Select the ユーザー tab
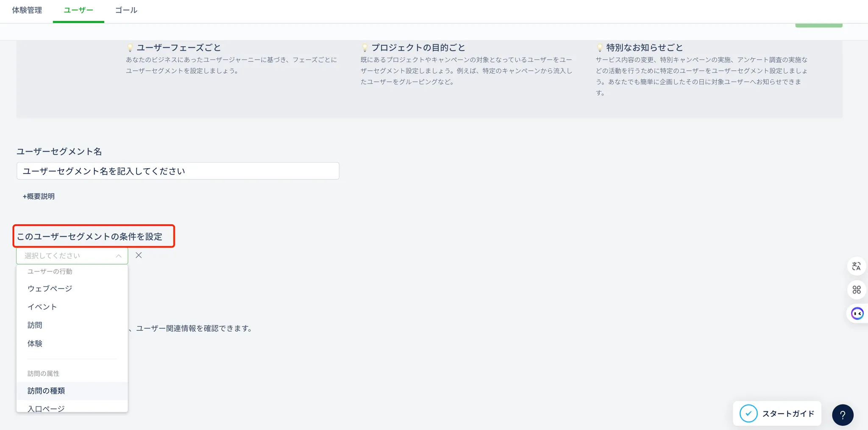 coord(78,10)
